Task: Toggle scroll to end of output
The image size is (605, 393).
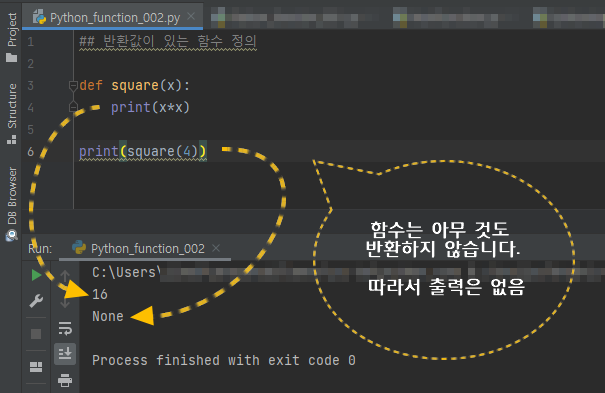Action: pyautogui.click(x=65, y=354)
